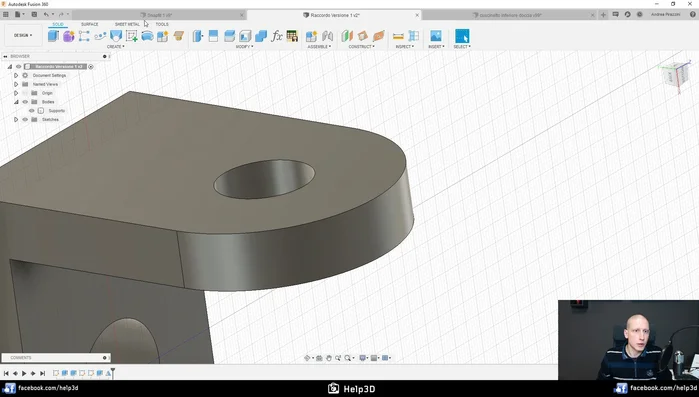The image size is (699, 397).
Task: Click the Joint icon in Assemble
Action: coord(327,36)
